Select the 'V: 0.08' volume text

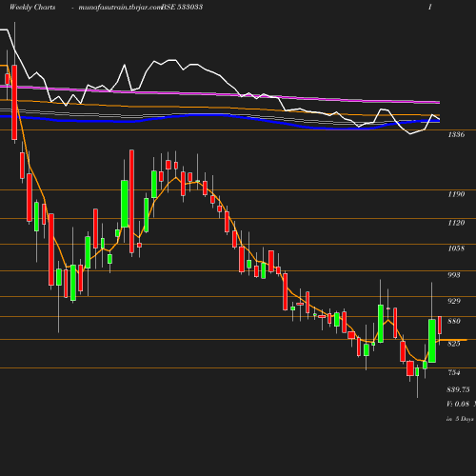point(458,404)
